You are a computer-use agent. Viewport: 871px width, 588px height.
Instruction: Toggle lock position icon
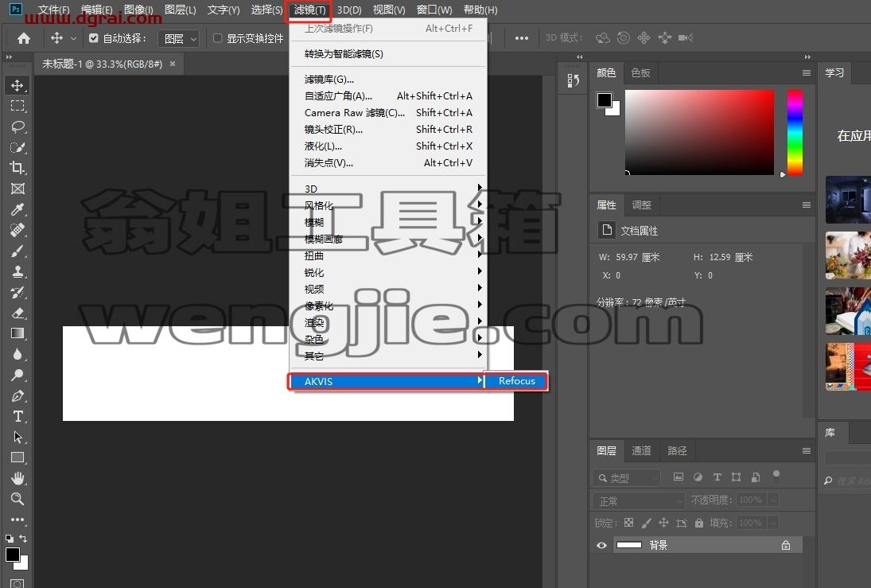[664, 523]
